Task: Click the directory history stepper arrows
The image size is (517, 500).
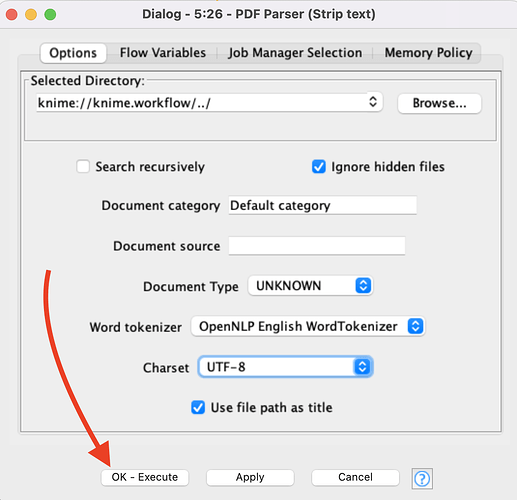Action: tap(373, 102)
